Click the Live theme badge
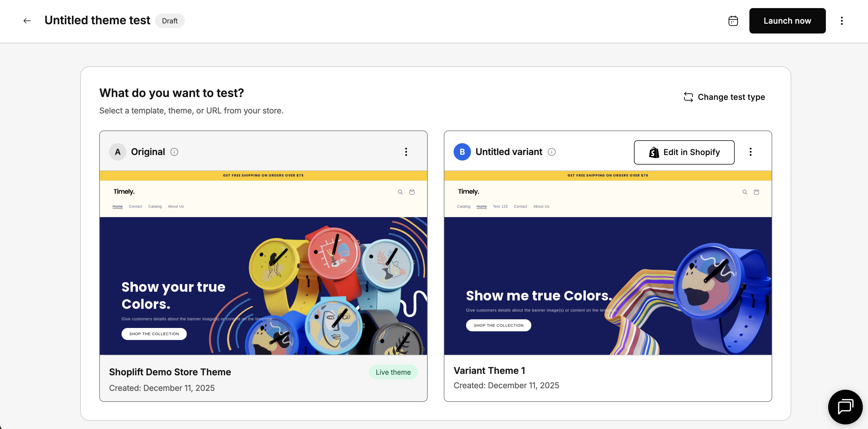The height and width of the screenshot is (429, 868). [x=393, y=372]
